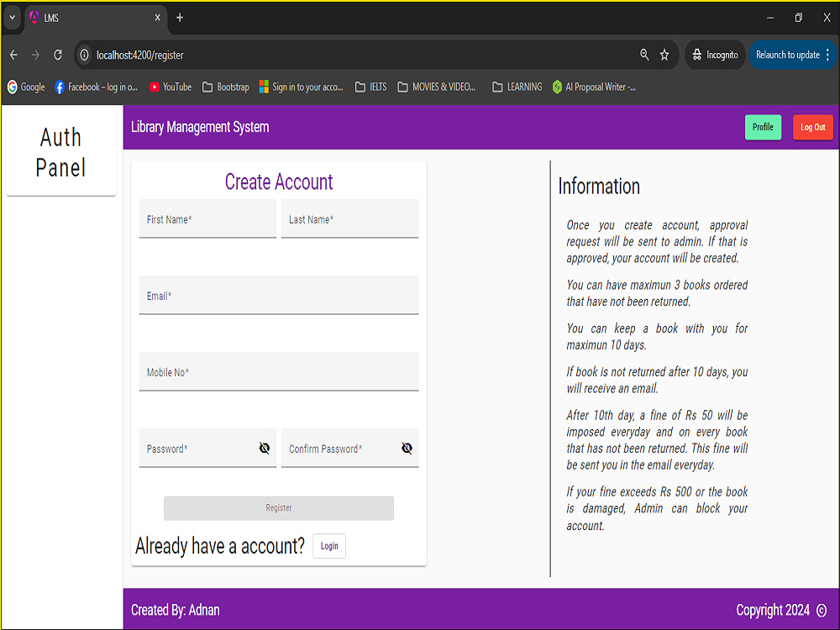Go forward with the browser arrow
The width and height of the screenshot is (840, 630).
[x=35, y=55]
